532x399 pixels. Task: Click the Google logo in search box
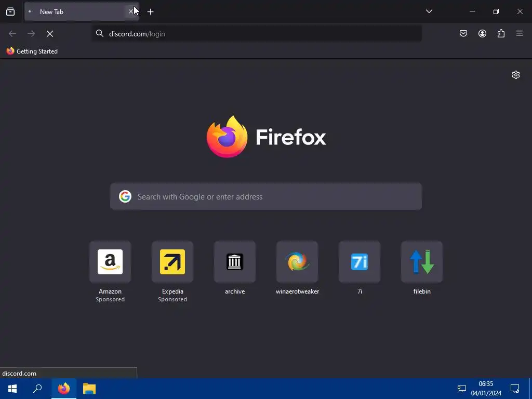pos(125,196)
